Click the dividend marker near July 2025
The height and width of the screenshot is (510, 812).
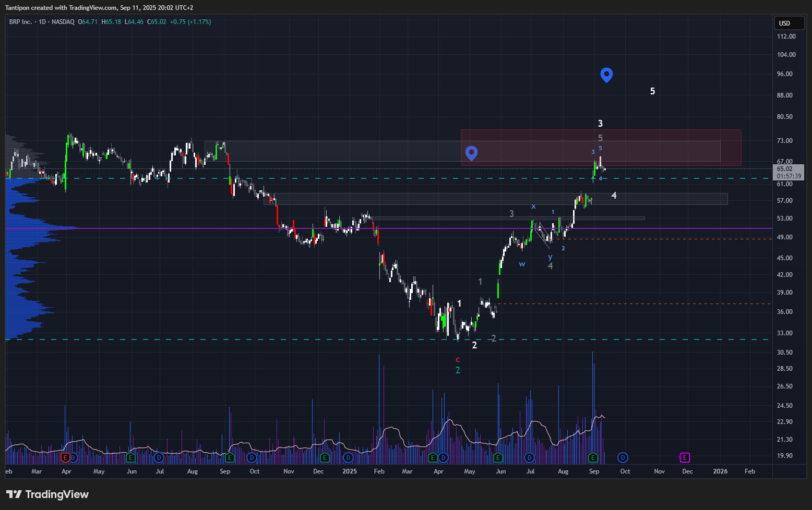530,457
